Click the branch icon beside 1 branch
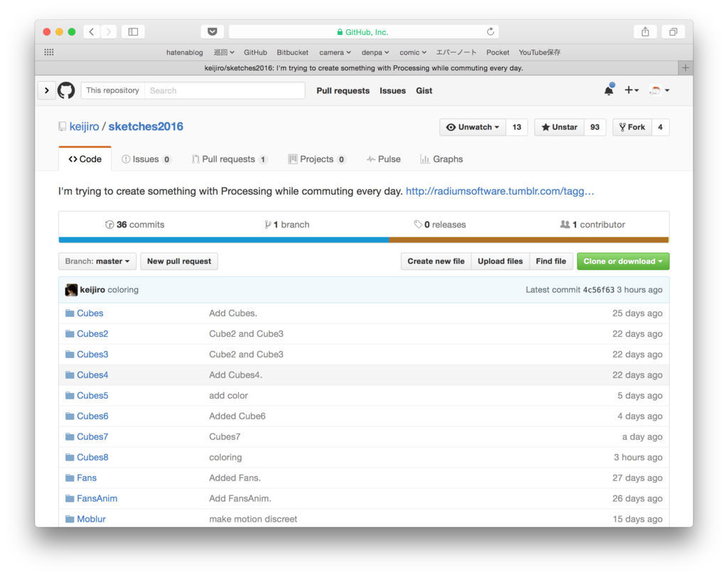The width and height of the screenshot is (728, 577). (x=268, y=225)
